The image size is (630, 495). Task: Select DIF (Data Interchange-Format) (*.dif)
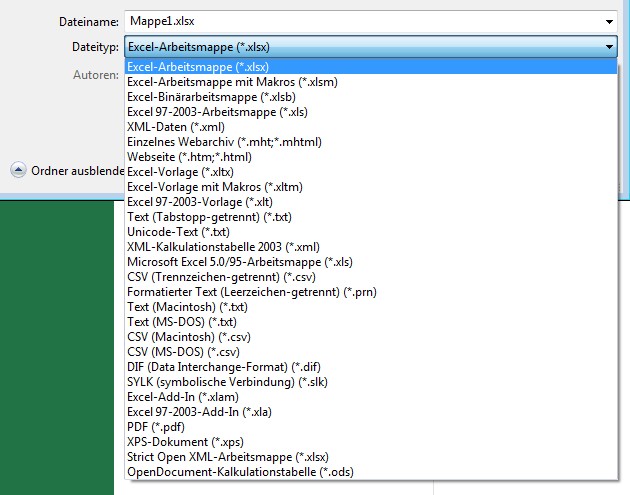click(x=371, y=367)
